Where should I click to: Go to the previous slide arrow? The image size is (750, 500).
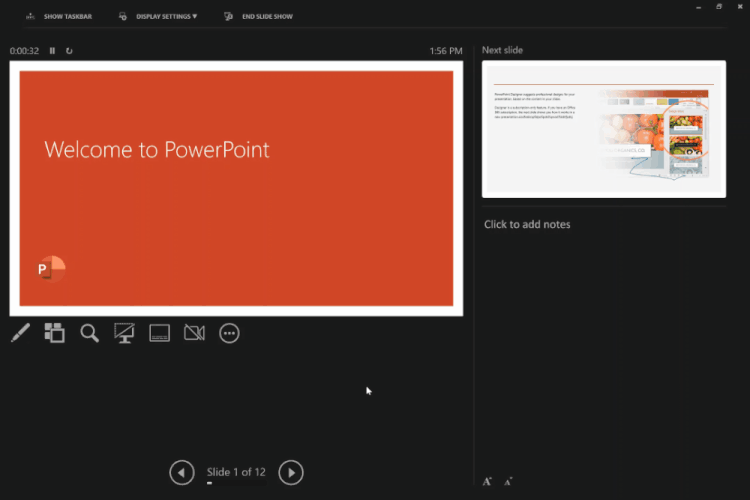(x=182, y=473)
